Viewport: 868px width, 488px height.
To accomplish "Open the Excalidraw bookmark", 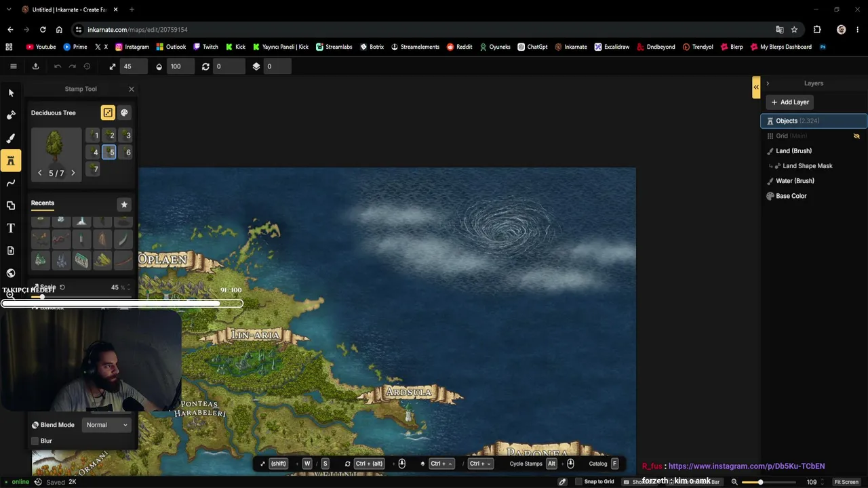I will pos(612,47).
